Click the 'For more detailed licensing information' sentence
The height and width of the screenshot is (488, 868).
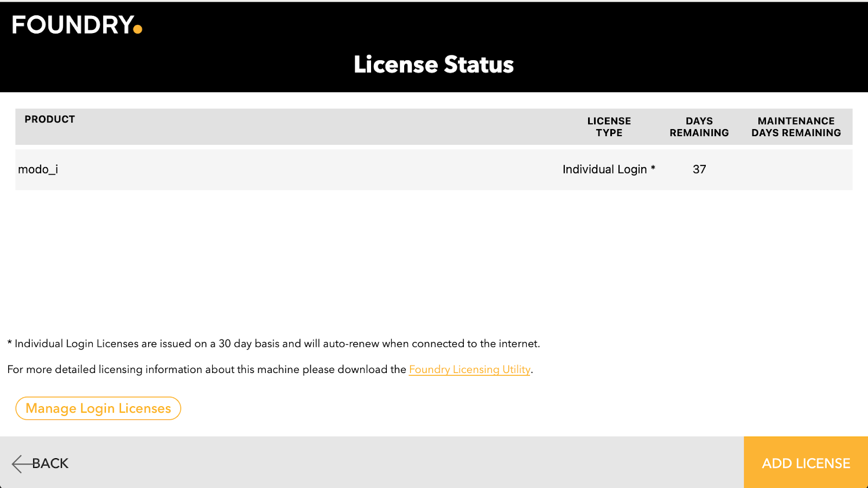coord(206,370)
